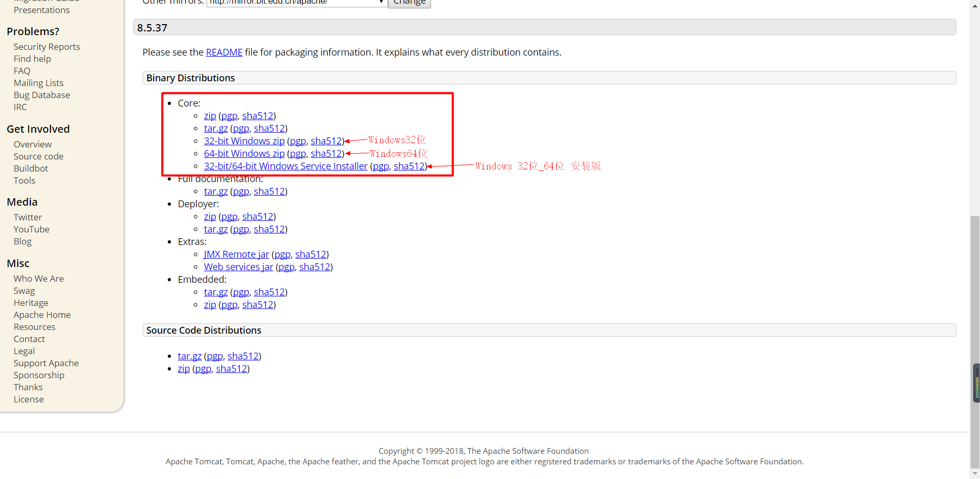The image size is (980, 479).
Task: Open Swag sidebar link
Action: click(24, 291)
